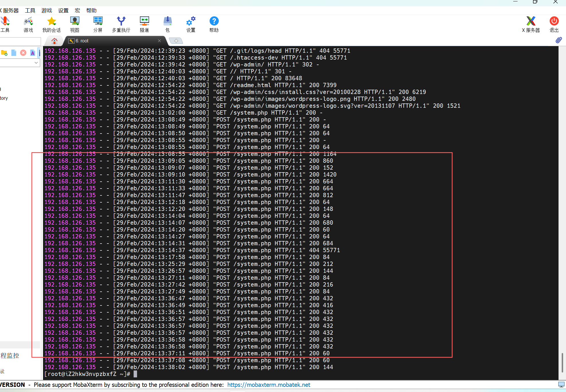Click the View toolbar icon
This screenshot has height=392, width=566.
click(x=75, y=24)
